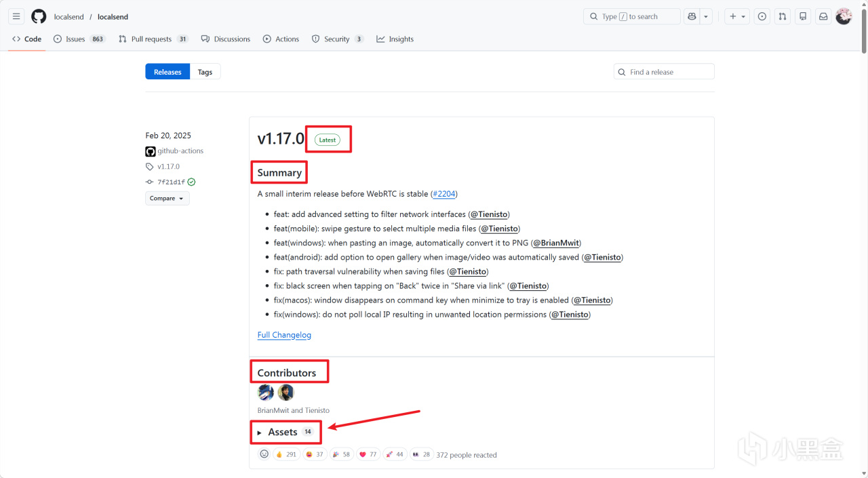Click the tag icon beside v1.17.0

[150, 167]
